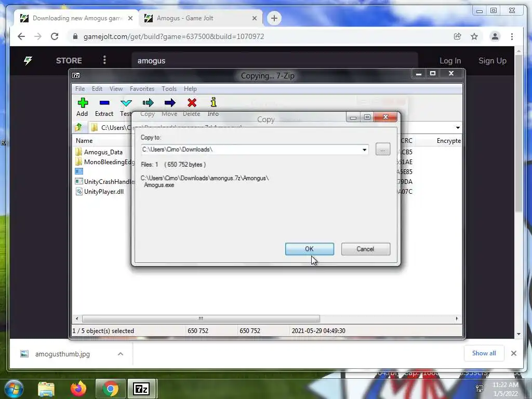Open the Edit menu in 7-Zip

click(97, 88)
